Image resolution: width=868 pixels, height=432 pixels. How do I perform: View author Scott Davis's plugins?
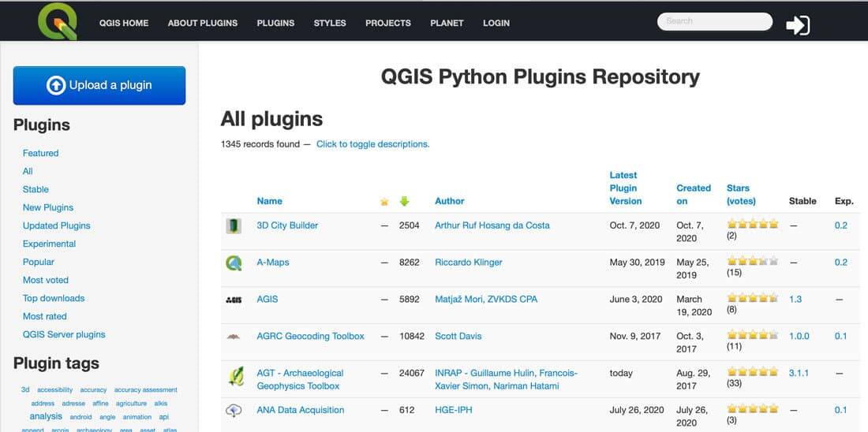click(x=458, y=337)
